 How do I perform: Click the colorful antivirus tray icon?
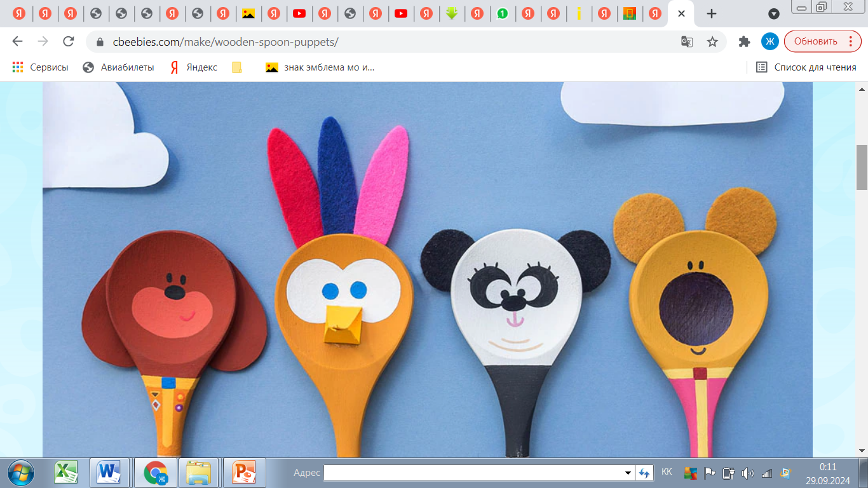click(691, 473)
